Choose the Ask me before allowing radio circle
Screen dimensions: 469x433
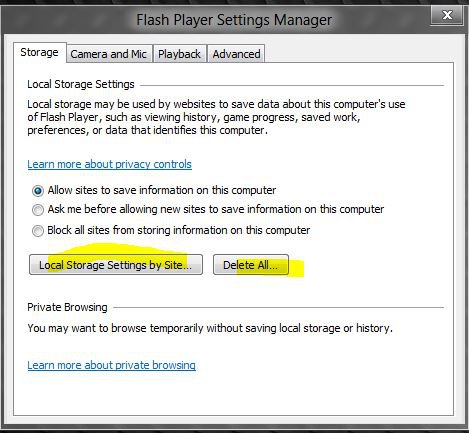tap(38, 210)
